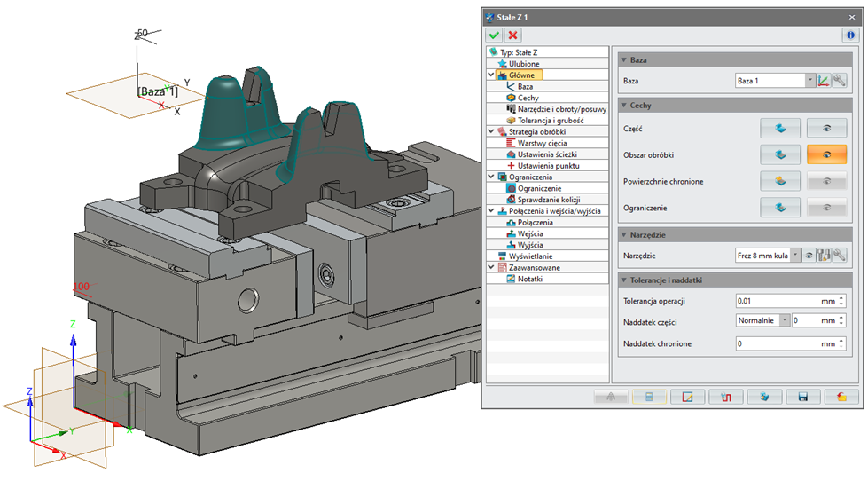Viewport: 868px width, 481px height.
Task: Select Ulubione in the tree
Action: point(524,64)
